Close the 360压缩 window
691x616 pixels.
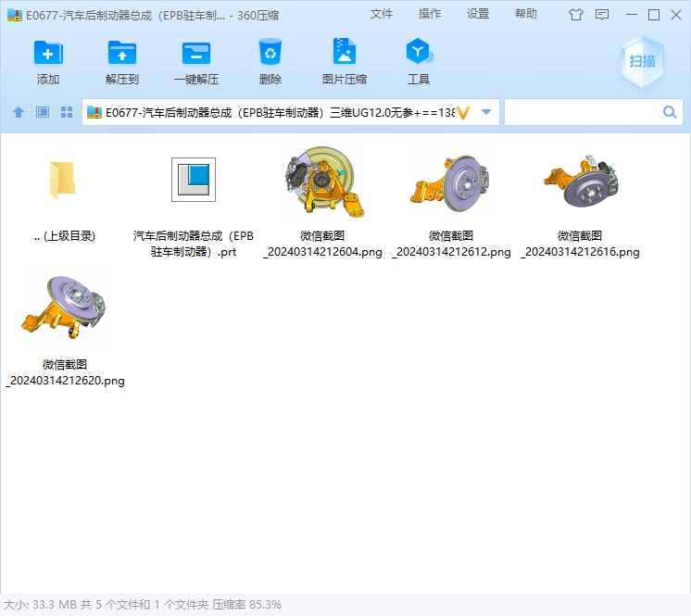point(676,15)
